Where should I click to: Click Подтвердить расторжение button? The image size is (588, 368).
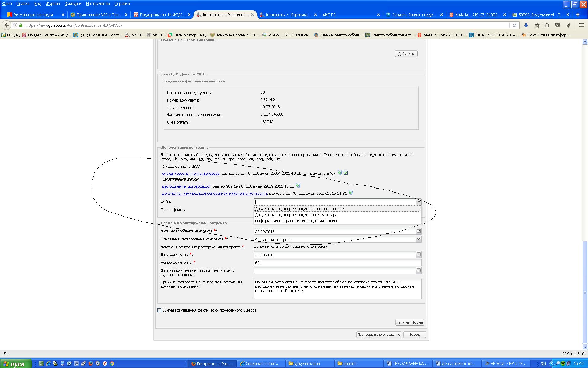379,335
